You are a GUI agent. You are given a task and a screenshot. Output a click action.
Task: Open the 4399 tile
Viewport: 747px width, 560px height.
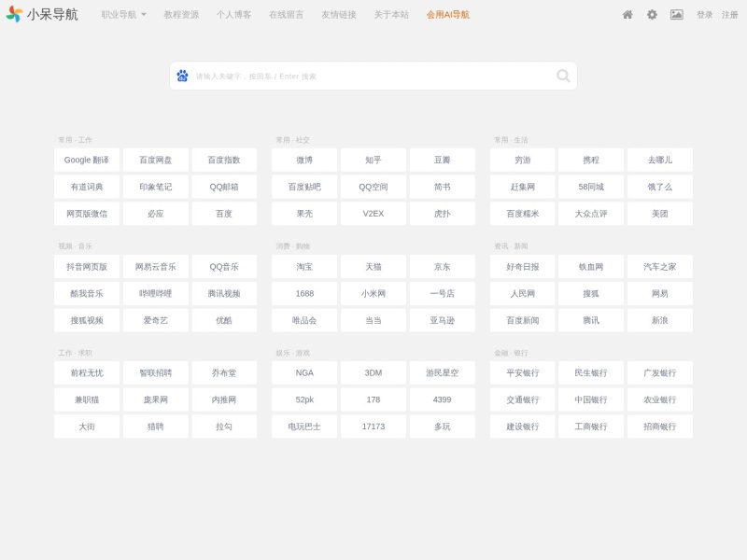pyautogui.click(x=442, y=399)
